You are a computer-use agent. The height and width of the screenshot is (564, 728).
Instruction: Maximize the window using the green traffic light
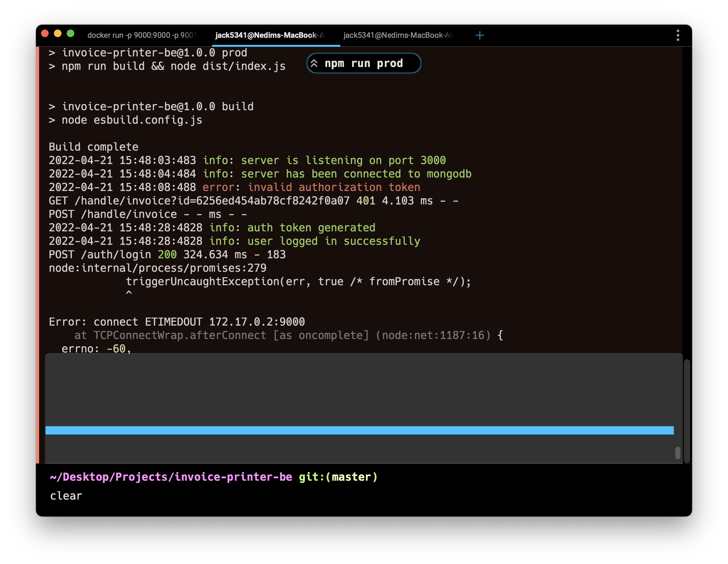tap(71, 33)
